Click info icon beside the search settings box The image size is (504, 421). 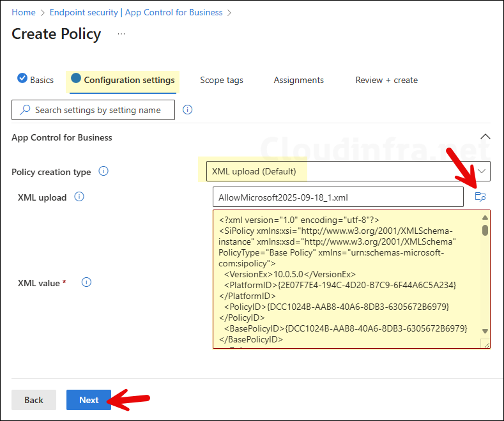tap(188, 110)
